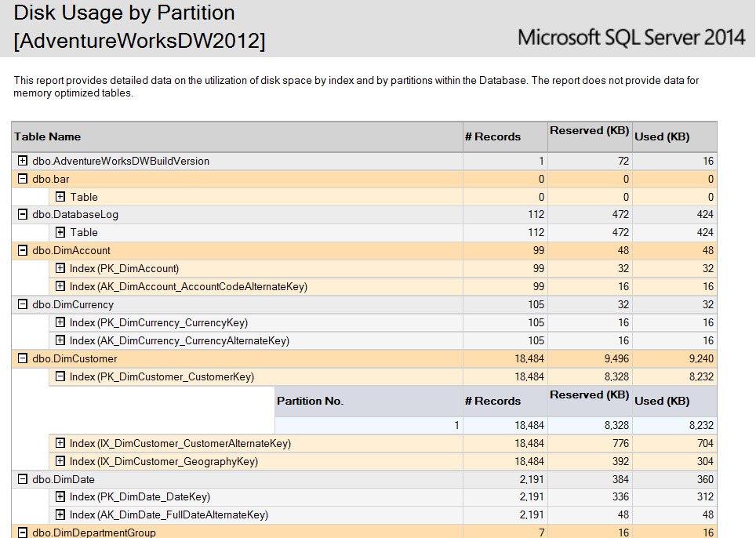The image size is (756, 538).
Task: Click dbo.DimDate 384 reserved value
Action: coord(620,479)
